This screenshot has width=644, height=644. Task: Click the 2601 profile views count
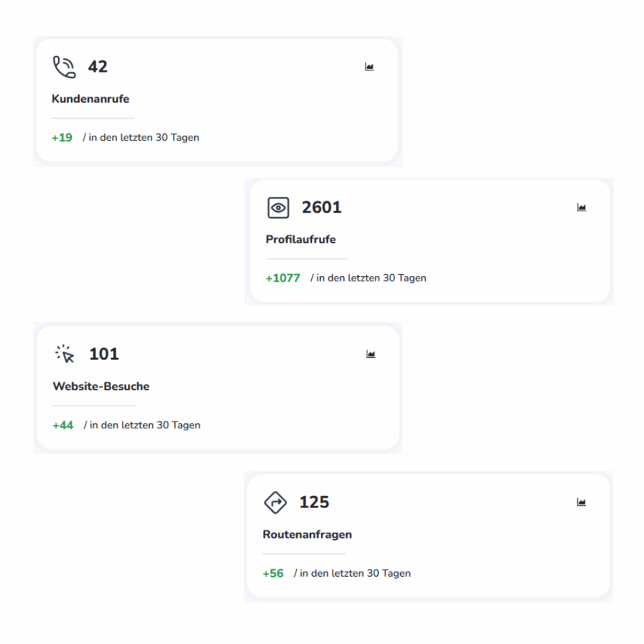click(x=321, y=208)
